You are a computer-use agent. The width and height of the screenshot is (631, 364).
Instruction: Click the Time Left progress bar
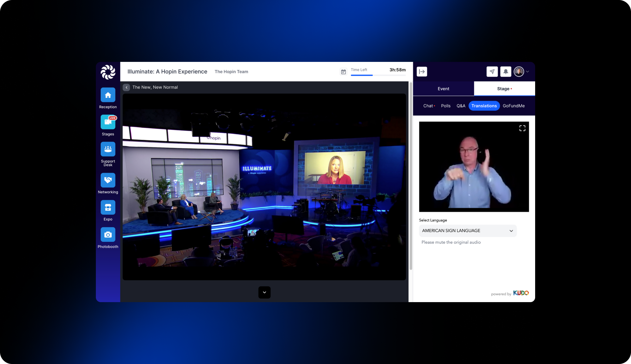point(378,75)
